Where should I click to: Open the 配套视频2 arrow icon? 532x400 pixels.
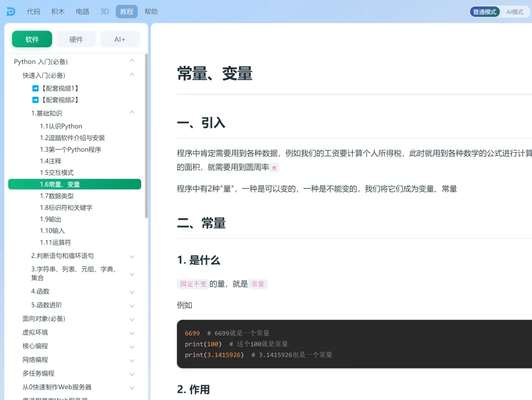(x=35, y=100)
